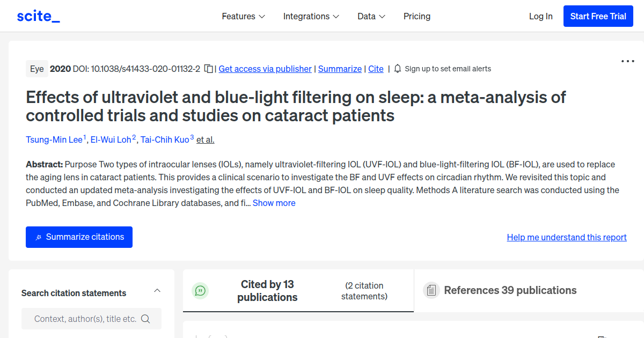Click the copy icon next to the DOI
Image resolution: width=644 pixels, height=338 pixels.
tap(208, 69)
